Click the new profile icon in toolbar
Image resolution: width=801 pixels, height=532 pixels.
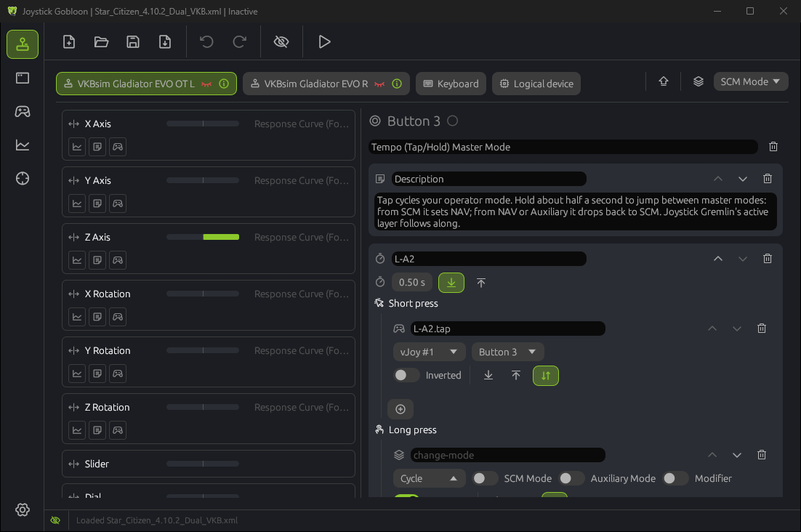(69, 42)
